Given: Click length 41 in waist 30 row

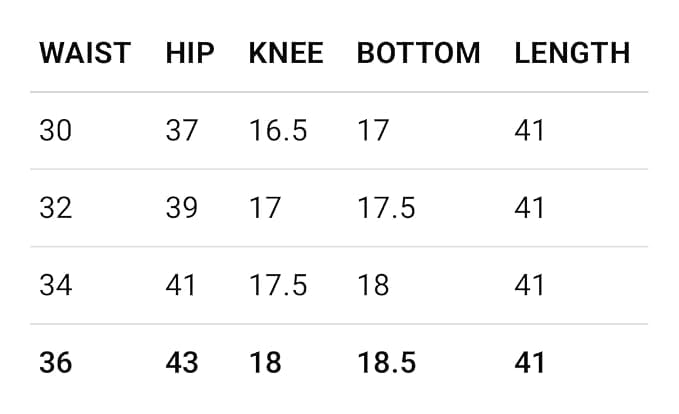Looking at the screenshot, I should (x=530, y=130).
